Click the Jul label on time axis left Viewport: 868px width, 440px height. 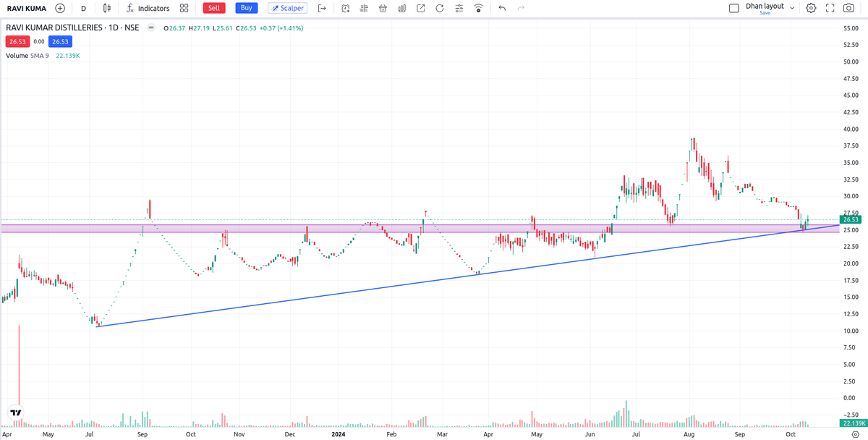(90, 435)
